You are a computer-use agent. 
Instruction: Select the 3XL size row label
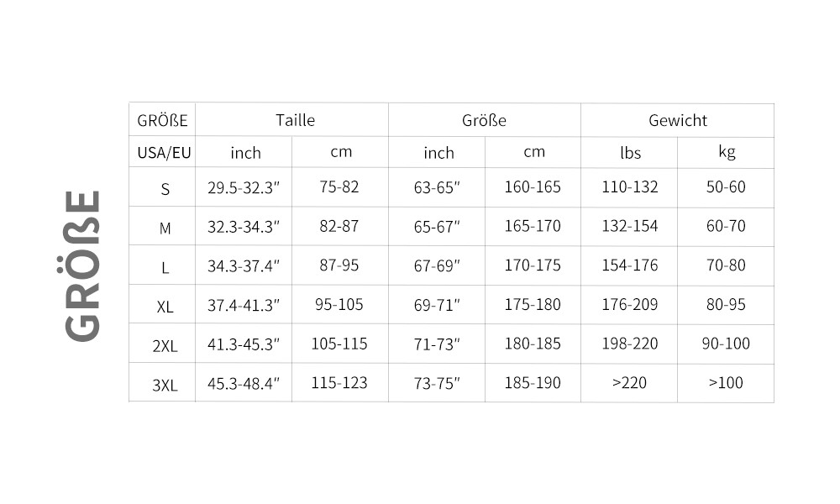pyautogui.click(x=165, y=385)
